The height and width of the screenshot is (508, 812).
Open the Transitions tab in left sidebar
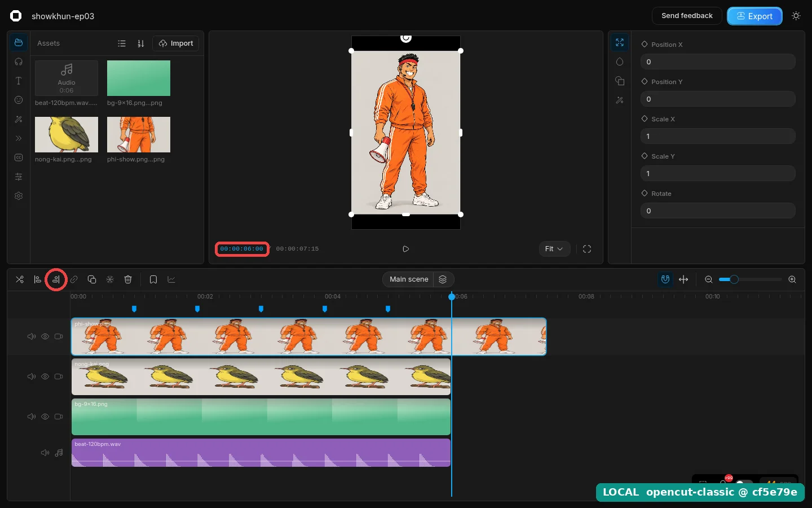pyautogui.click(x=19, y=138)
